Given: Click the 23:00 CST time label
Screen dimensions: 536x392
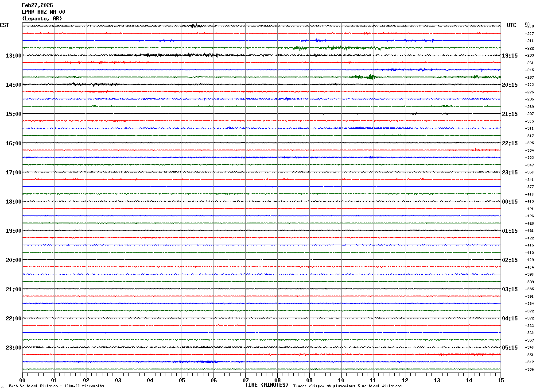Looking at the screenshot, I should point(13,348).
